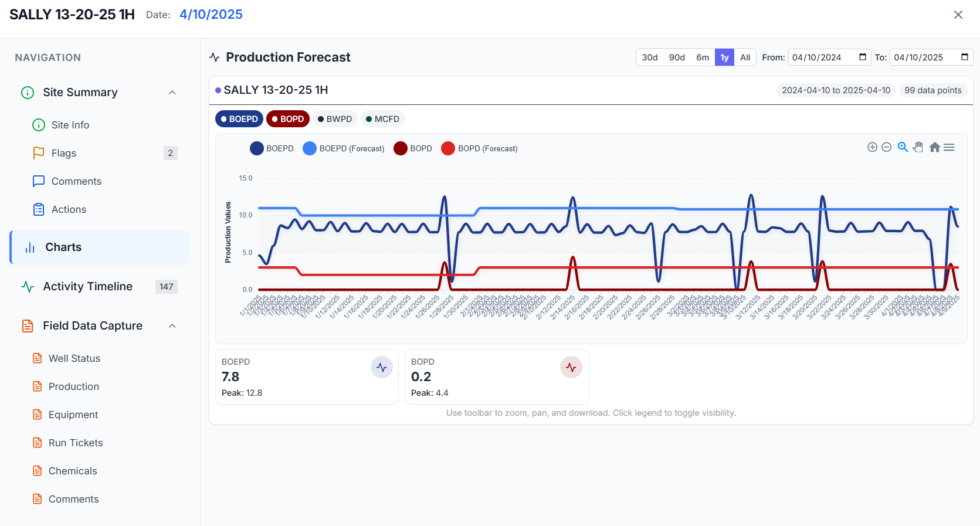The image size is (980, 526).
Task: Hide BOEPD (Forecast) via its legend entry
Action: click(x=343, y=148)
